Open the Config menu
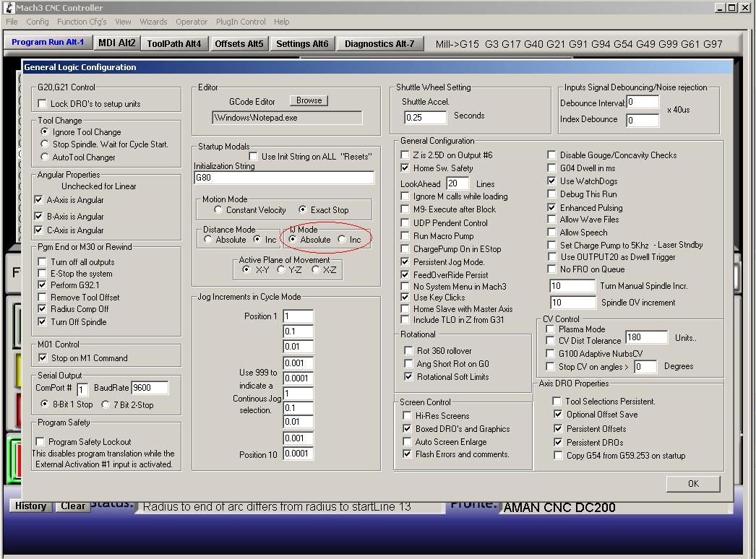 [x=37, y=22]
